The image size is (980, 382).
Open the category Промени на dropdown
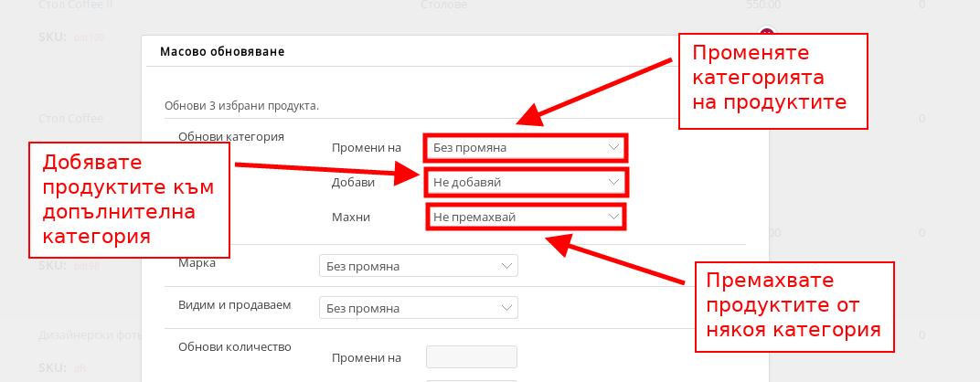(526, 147)
